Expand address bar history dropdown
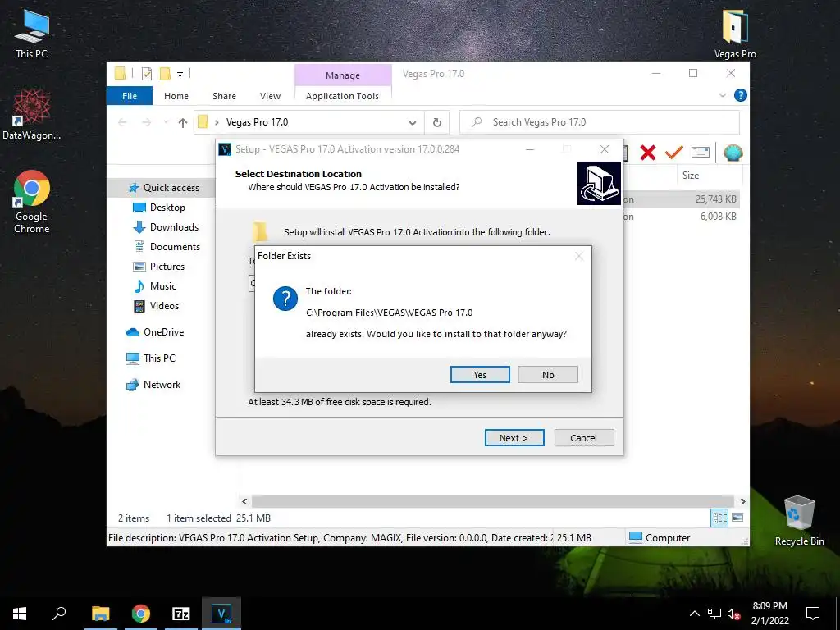The height and width of the screenshot is (630, 840). (x=413, y=123)
